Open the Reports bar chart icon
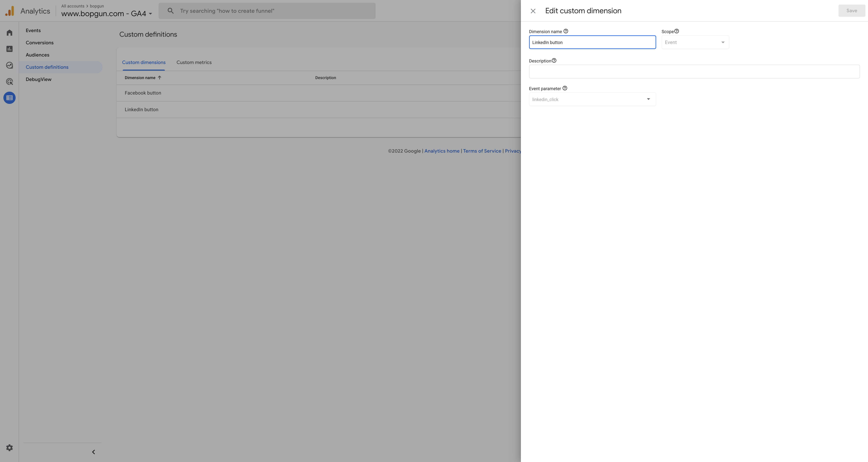Screen dimensions: 868x462 click(9, 49)
